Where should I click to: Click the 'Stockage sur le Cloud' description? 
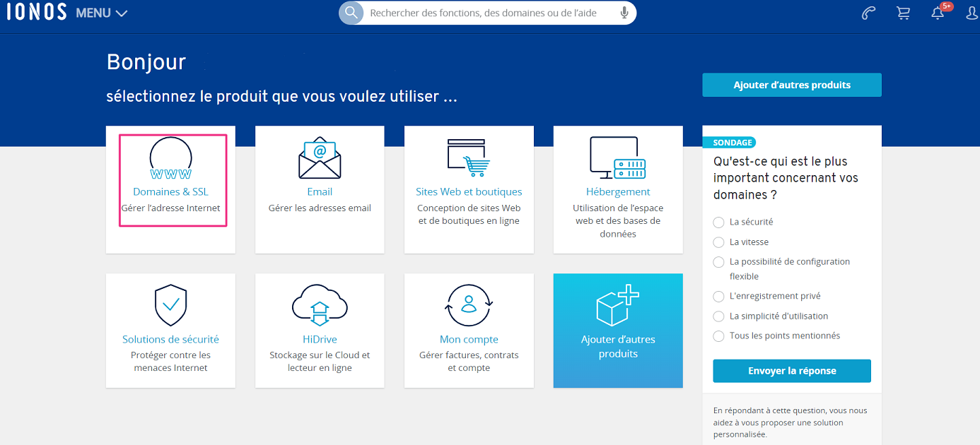320,361
